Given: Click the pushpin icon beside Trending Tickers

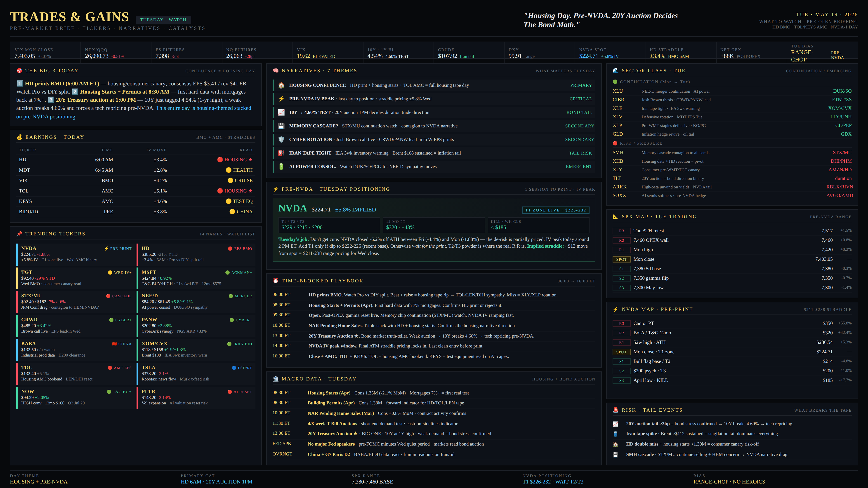Looking at the screenshot, I should [19, 234].
